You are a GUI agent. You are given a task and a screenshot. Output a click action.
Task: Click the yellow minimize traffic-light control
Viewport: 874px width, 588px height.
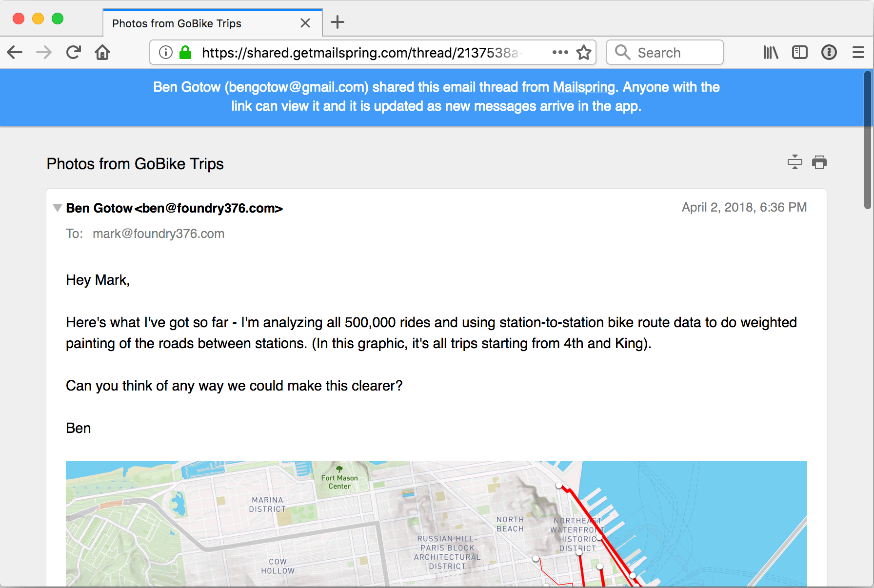[38, 19]
